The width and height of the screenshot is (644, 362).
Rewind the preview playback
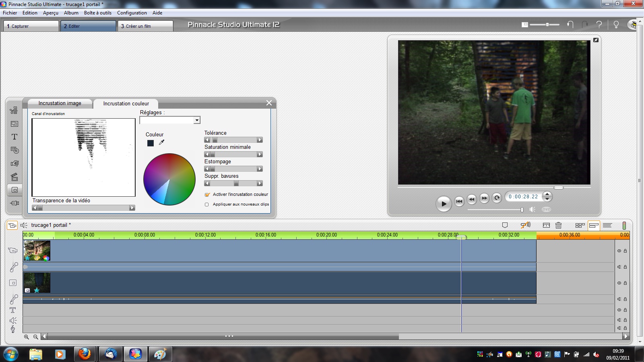(472, 199)
